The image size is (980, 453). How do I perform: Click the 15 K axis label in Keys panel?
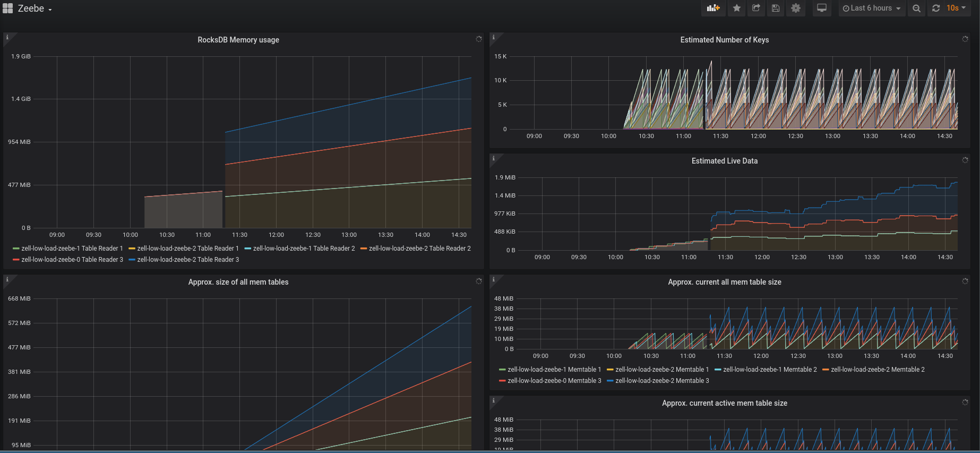coord(501,56)
